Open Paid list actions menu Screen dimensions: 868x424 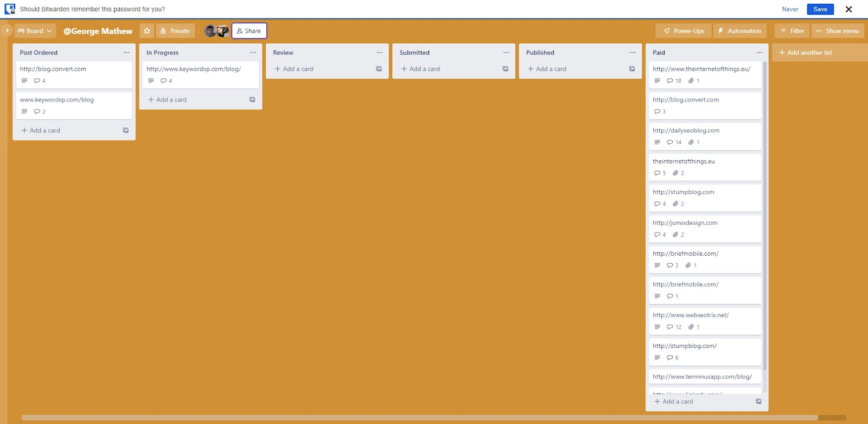pos(759,53)
